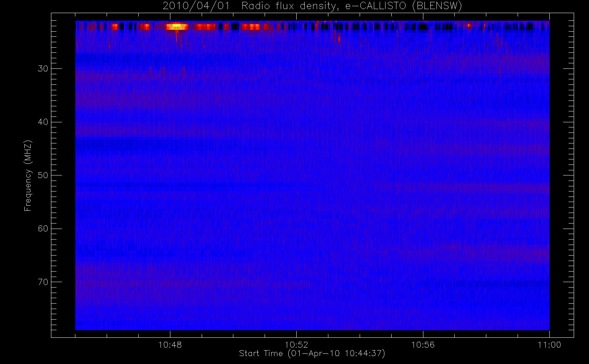Click the '10:52' time tick label
Viewport: 589px width, 364px height.
(x=296, y=345)
